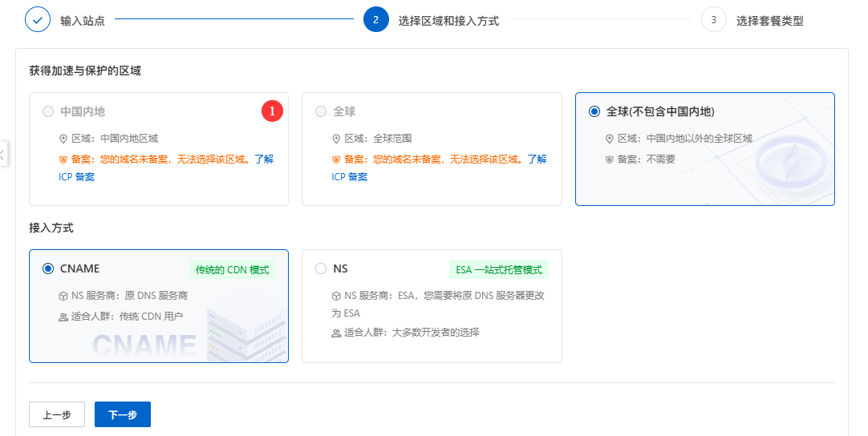
Task: Click shield 备案 icon in 全球 card
Action: pos(336,159)
